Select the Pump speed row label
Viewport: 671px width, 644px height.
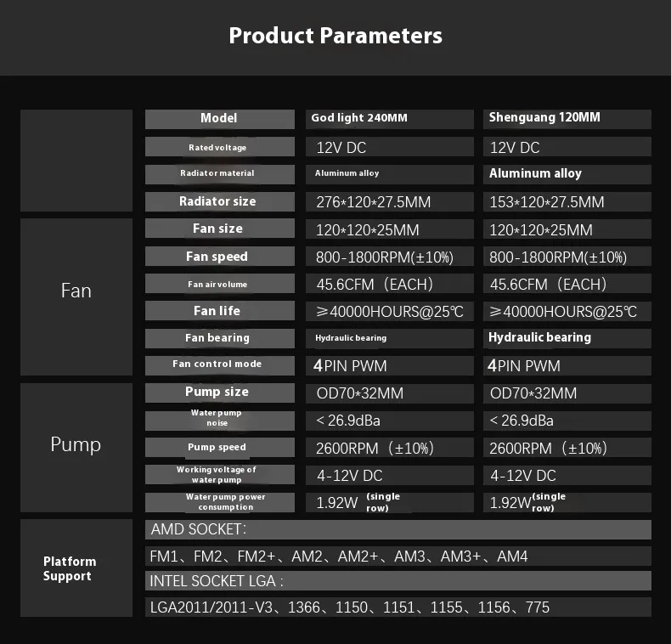coord(217,447)
